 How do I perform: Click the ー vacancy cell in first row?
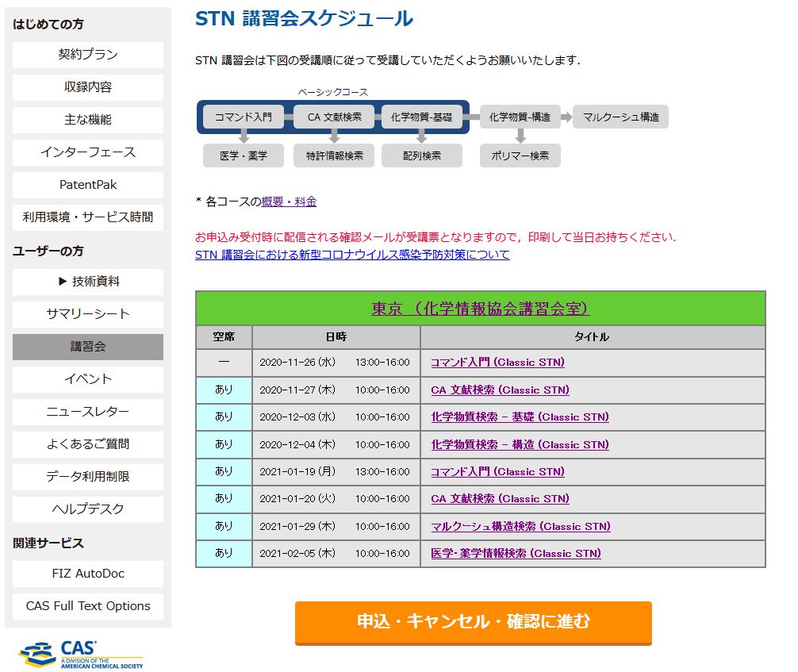point(224,363)
